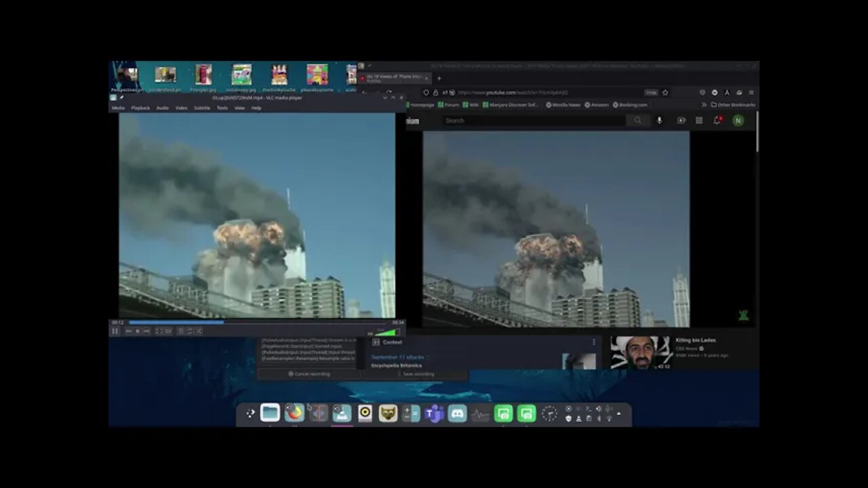
Task: Open VLC Playback menu
Action: [140, 108]
